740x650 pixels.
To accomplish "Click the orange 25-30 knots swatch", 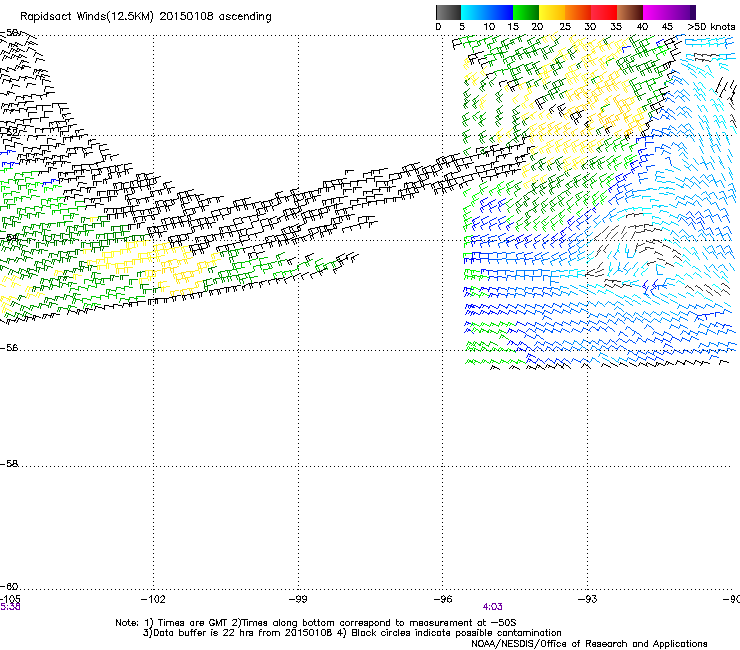I will [578, 12].
